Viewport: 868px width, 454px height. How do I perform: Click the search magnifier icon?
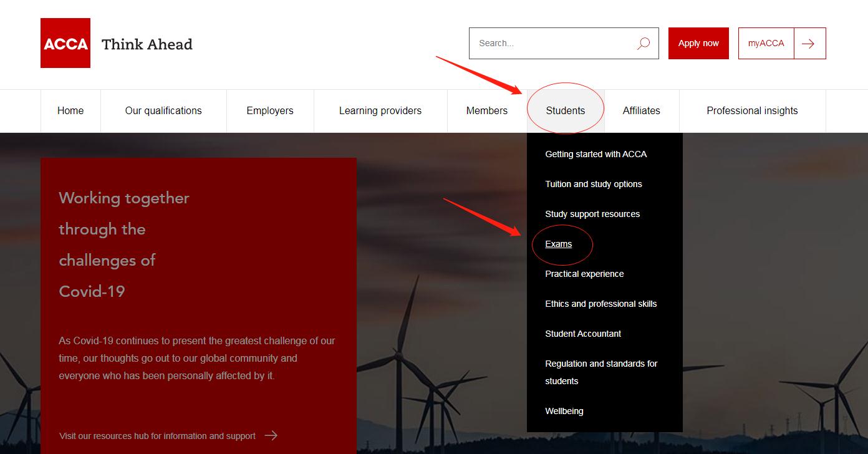click(643, 43)
